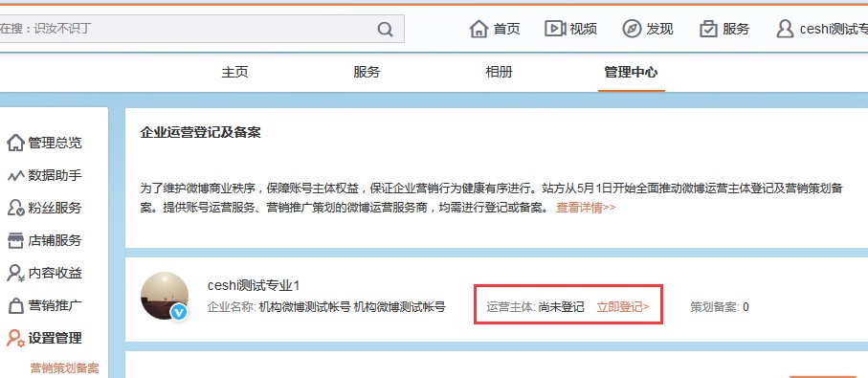Open 首页 in top navigation

pyautogui.click(x=507, y=29)
